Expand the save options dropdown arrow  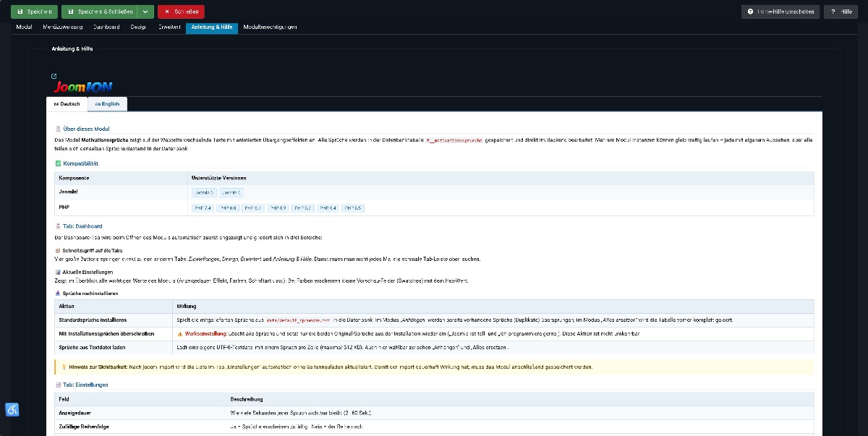click(x=145, y=12)
